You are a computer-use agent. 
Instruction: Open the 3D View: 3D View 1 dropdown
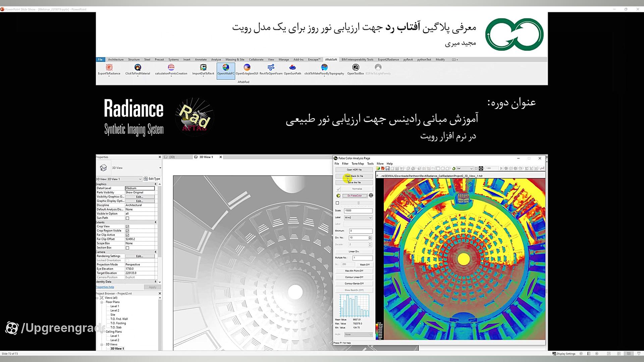tap(119, 179)
